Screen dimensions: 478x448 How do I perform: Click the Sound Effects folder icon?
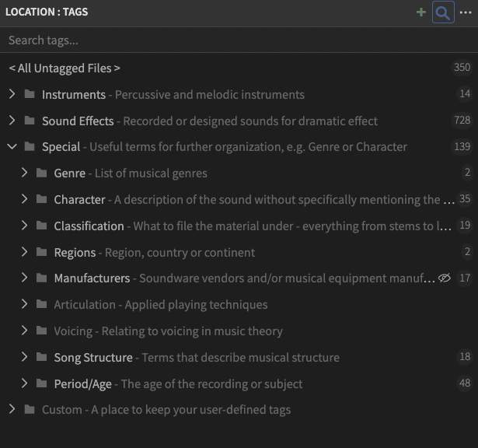(30, 121)
